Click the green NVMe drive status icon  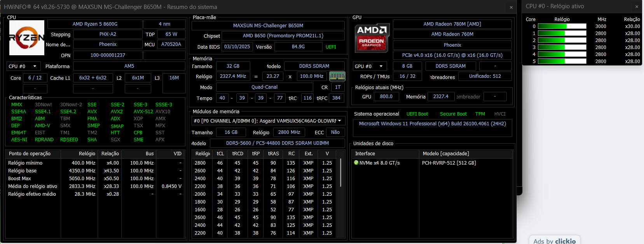click(356, 163)
